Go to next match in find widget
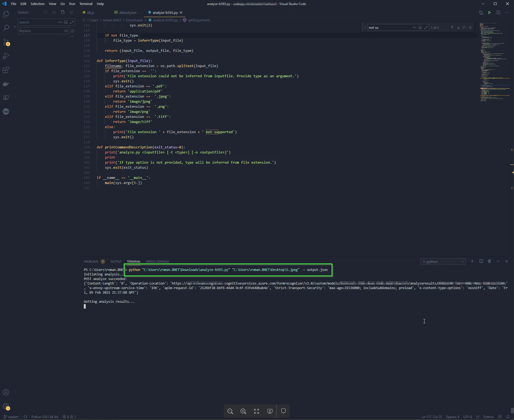This screenshot has height=420, width=514. pos(458,28)
